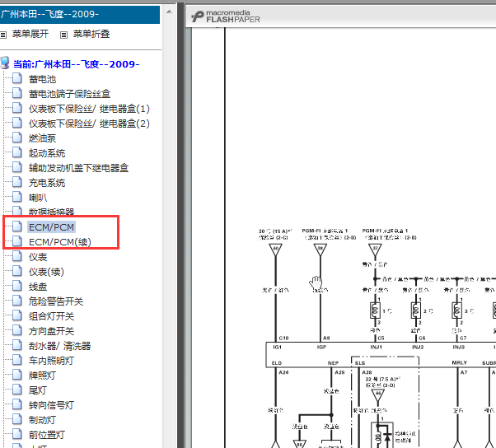Select the root node 当前:广州本田--飞度--2009-
The height and width of the screenshot is (448, 496).
point(77,64)
